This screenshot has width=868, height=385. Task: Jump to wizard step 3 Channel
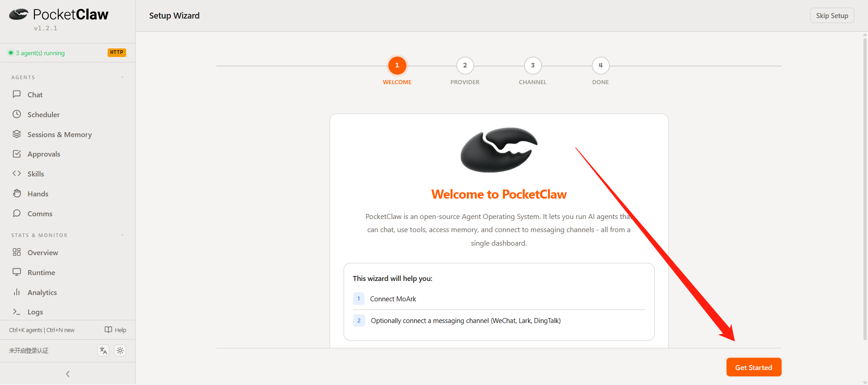coord(533,66)
